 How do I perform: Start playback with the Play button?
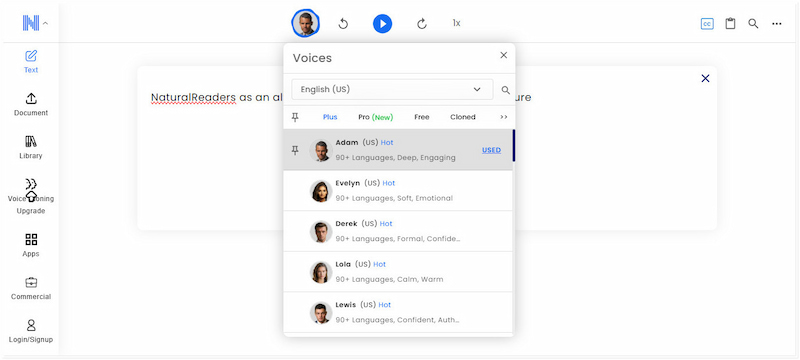click(x=382, y=23)
